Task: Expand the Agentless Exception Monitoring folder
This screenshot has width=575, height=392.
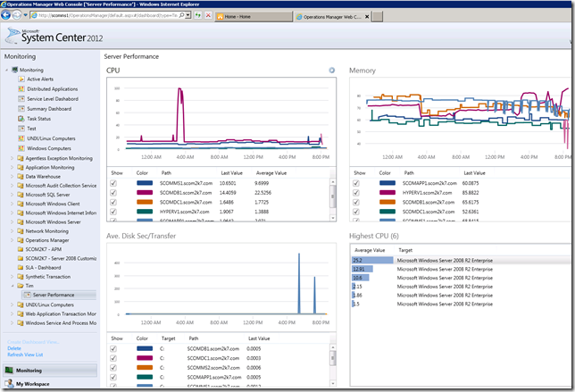Action: [x=12, y=158]
